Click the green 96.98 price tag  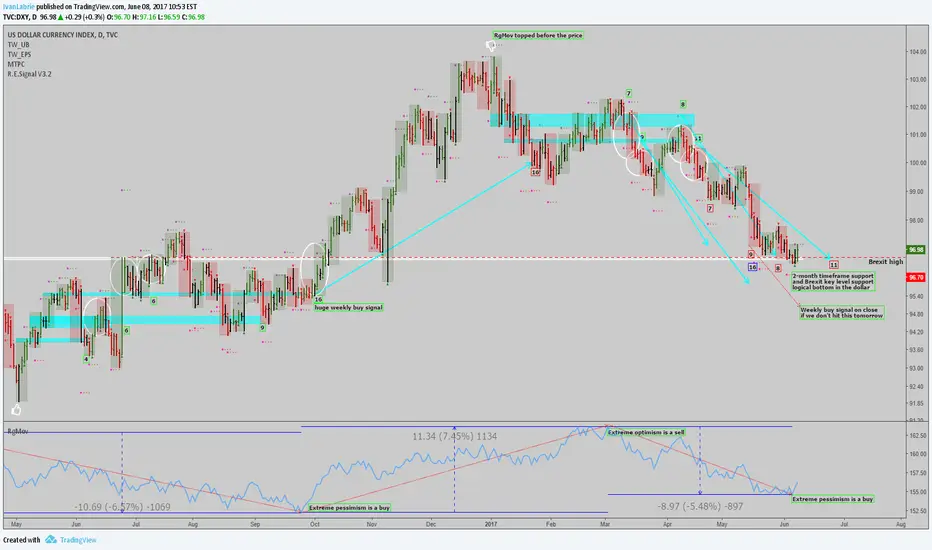coord(916,250)
